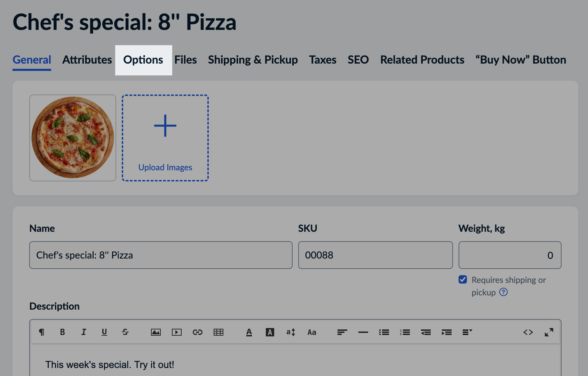Toggle the bulleted list formatting
Image resolution: width=588 pixels, height=376 pixels.
pos(384,332)
